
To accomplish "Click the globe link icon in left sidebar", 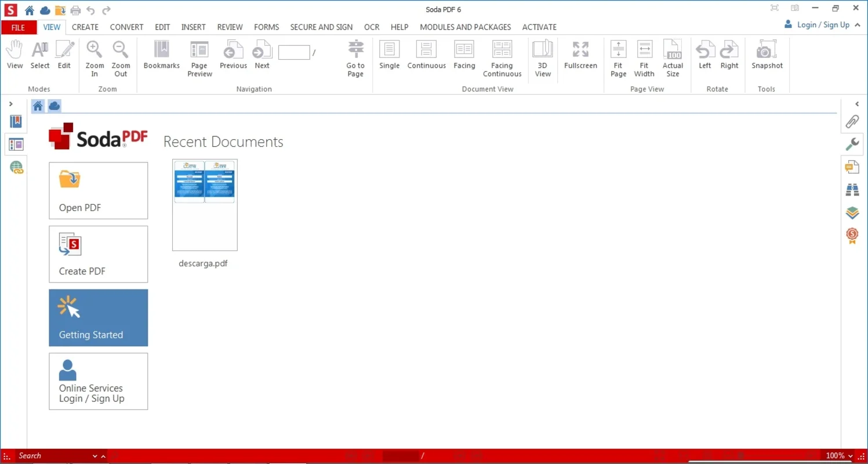I will coord(16,168).
